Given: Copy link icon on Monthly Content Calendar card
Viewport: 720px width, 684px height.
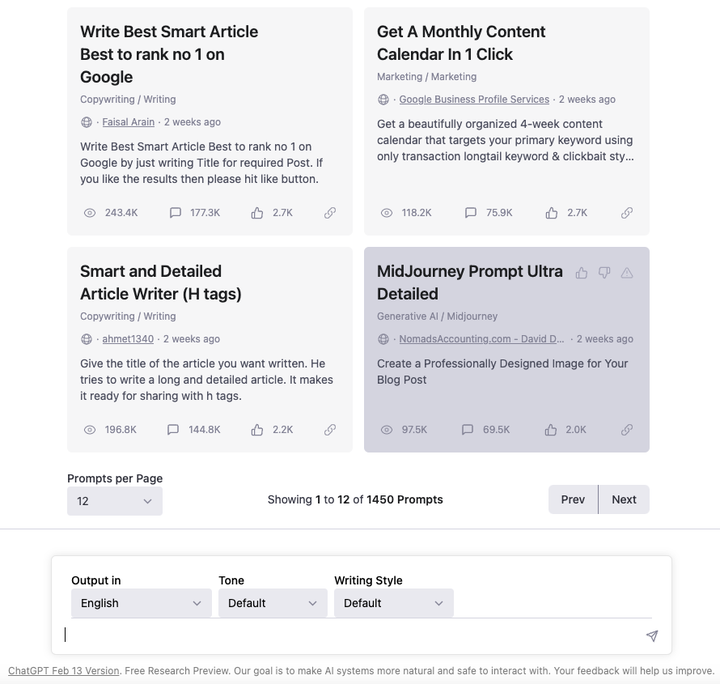Looking at the screenshot, I should click(627, 213).
